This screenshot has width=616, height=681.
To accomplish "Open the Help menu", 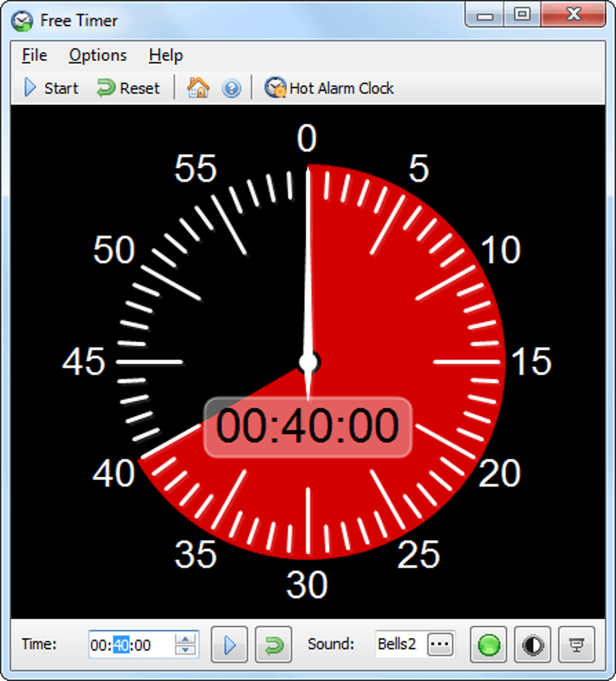I will pos(165,56).
